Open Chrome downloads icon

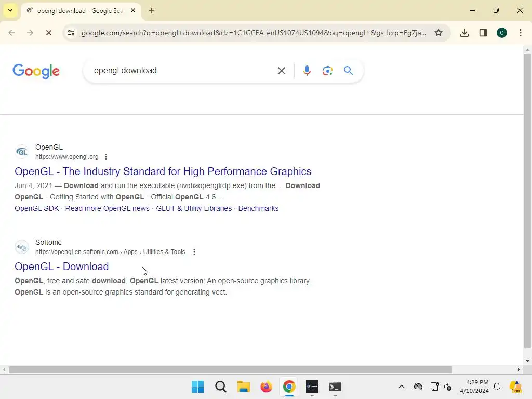pos(464,33)
